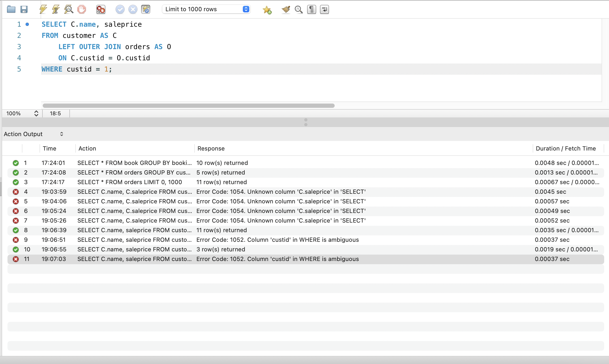Toggle word wrap button

tap(324, 9)
